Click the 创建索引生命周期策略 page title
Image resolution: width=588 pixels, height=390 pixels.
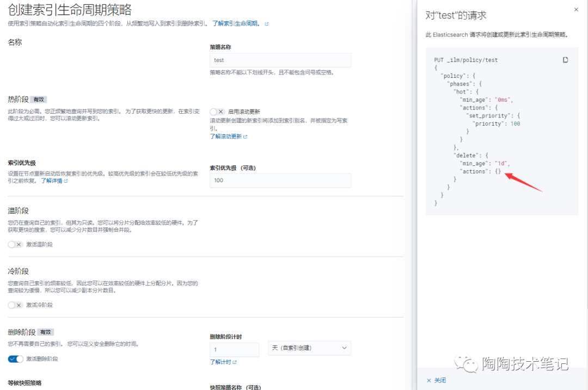70,10
